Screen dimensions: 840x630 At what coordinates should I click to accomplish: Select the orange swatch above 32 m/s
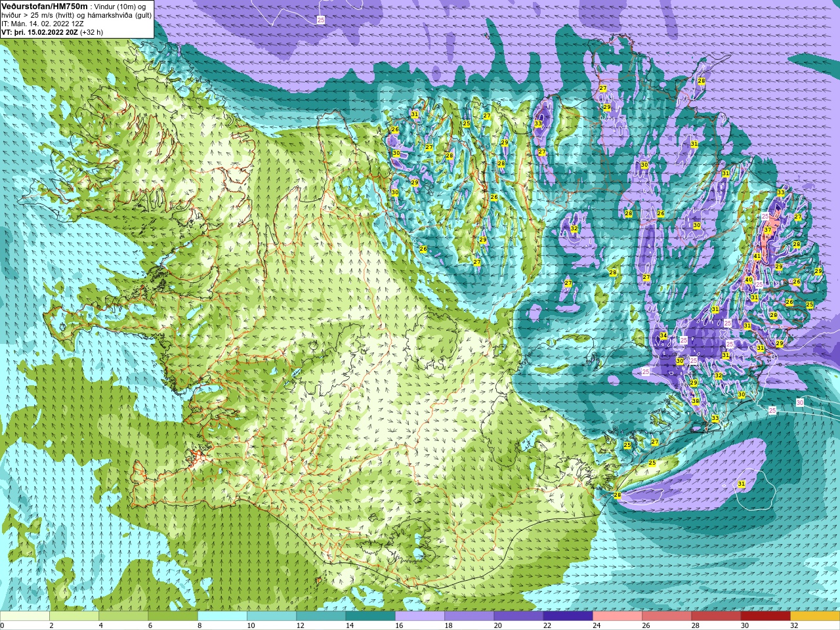point(815,616)
